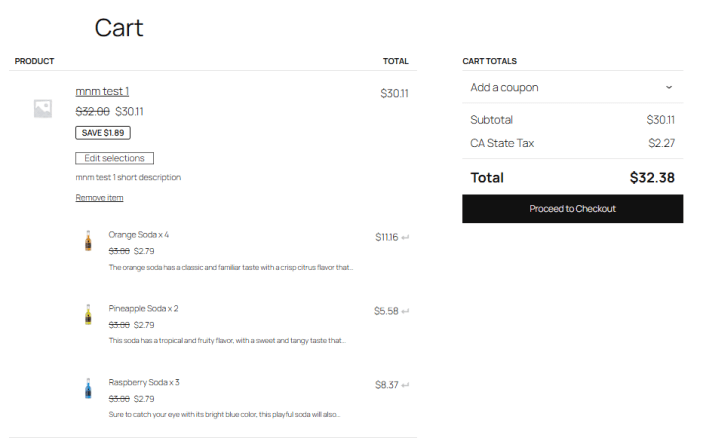Click the Pineapple Soda bottle icon
This screenshot has width=703, height=438.
pos(88,314)
